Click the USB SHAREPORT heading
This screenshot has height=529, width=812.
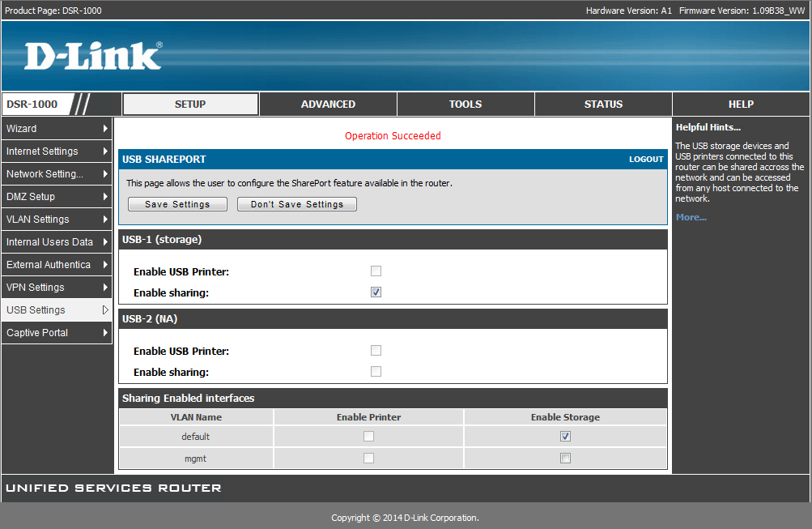164,160
